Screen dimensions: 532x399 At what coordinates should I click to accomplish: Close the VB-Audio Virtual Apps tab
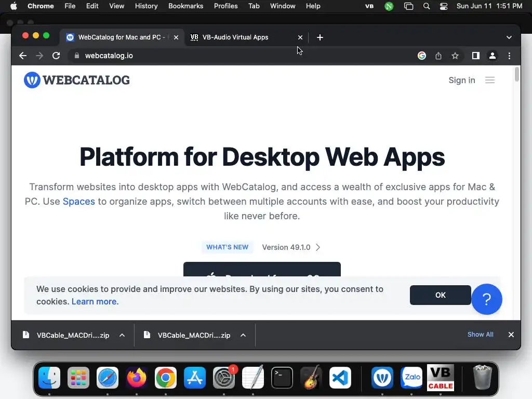pyautogui.click(x=300, y=37)
